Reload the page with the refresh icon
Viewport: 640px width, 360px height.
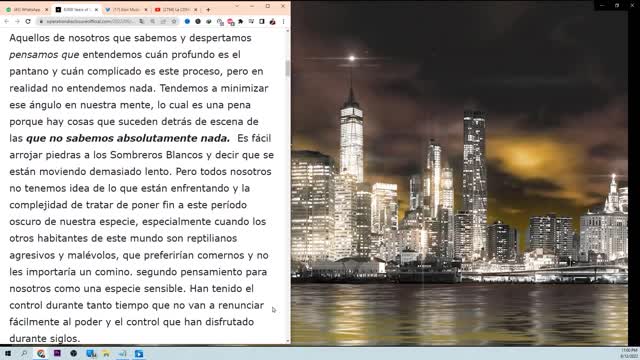pyautogui.click(x=28, y=21)
